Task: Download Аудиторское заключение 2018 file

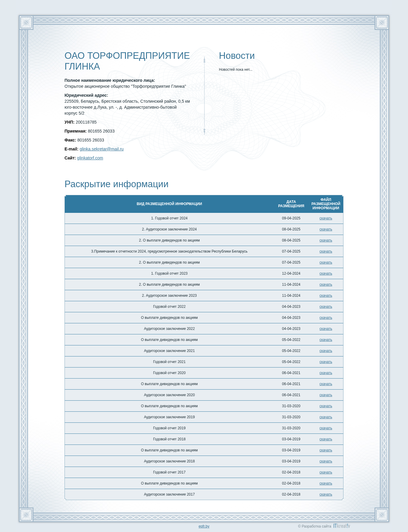Action: [326, 461]
